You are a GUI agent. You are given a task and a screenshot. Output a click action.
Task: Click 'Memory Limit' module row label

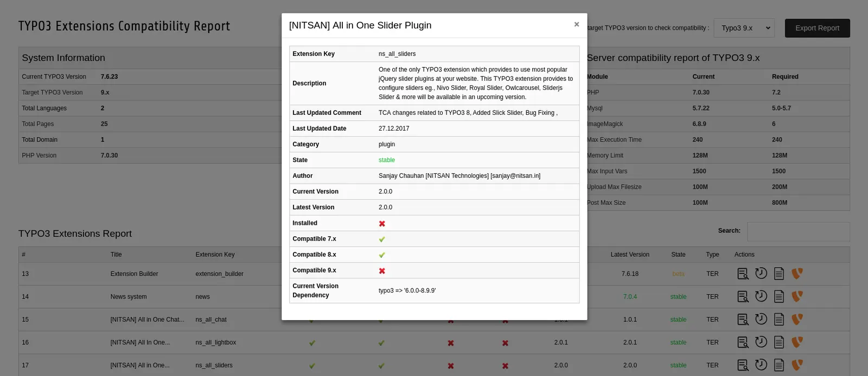pyautogui.click(x=605, y=155)
